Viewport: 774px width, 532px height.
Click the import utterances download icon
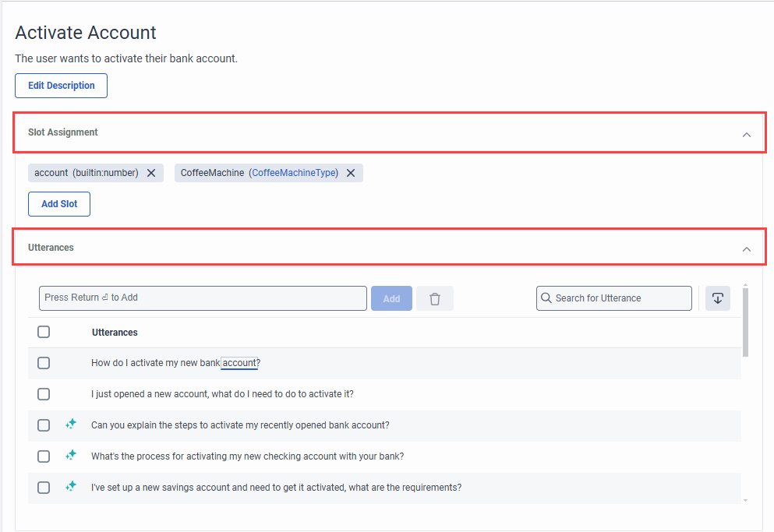[x=717, y=298]
